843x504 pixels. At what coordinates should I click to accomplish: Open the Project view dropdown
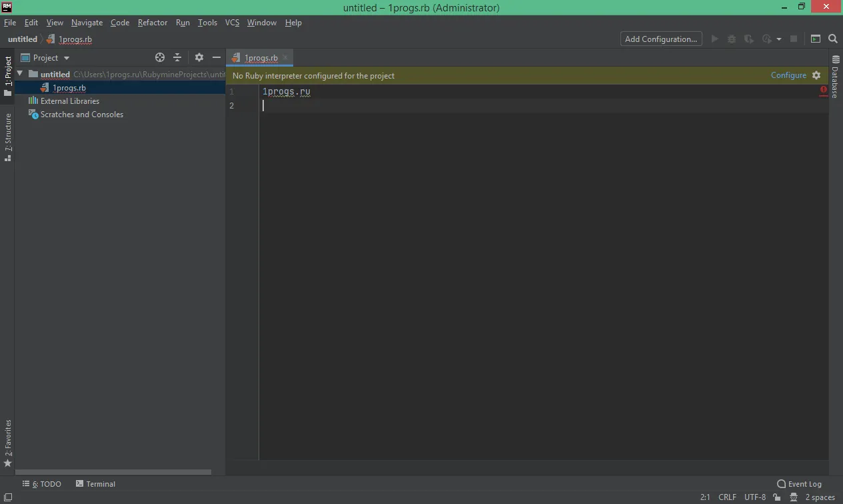(45, 58)
